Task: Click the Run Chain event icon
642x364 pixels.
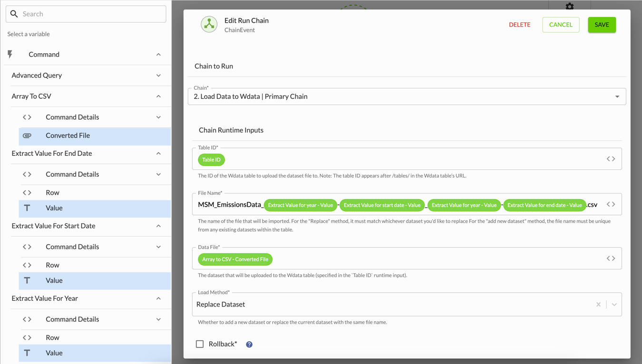Action: pyautogui.click(x=209, y=24)
